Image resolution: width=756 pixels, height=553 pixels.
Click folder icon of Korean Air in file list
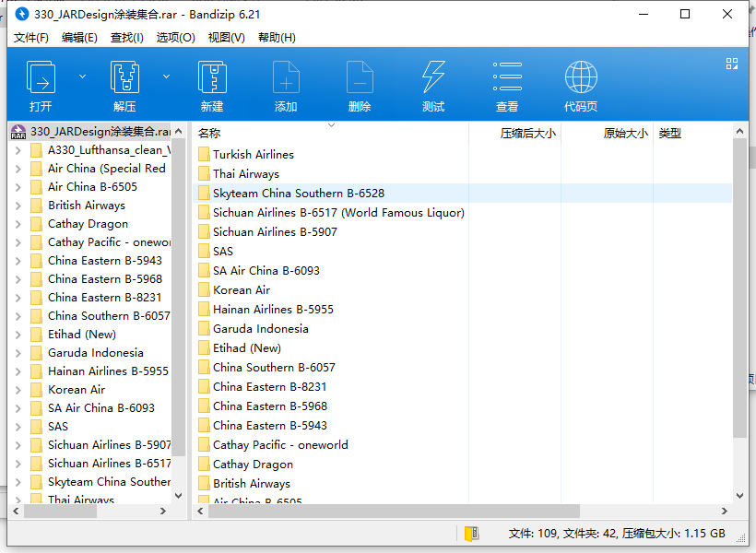[x=204, y=289]
